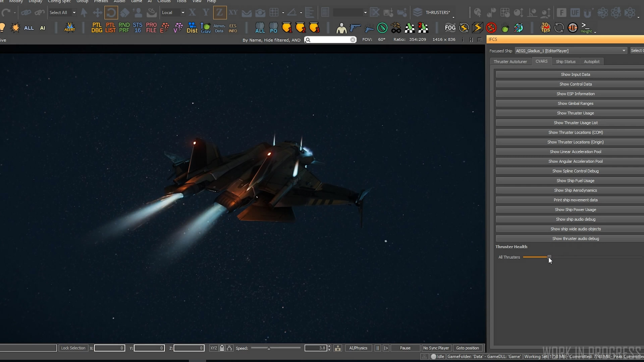Screen dimensions: 644x362
Task: Select the Move tool cross arrows
Action: 98,13
